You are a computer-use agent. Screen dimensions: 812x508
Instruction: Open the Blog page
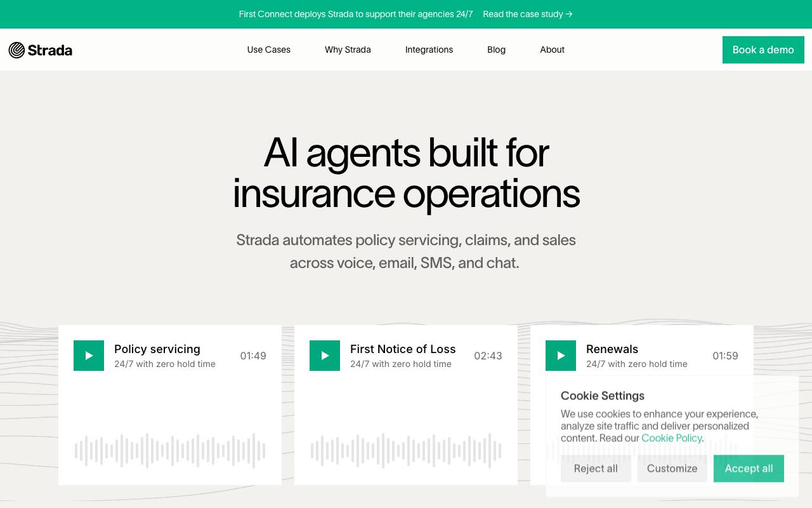496,50
